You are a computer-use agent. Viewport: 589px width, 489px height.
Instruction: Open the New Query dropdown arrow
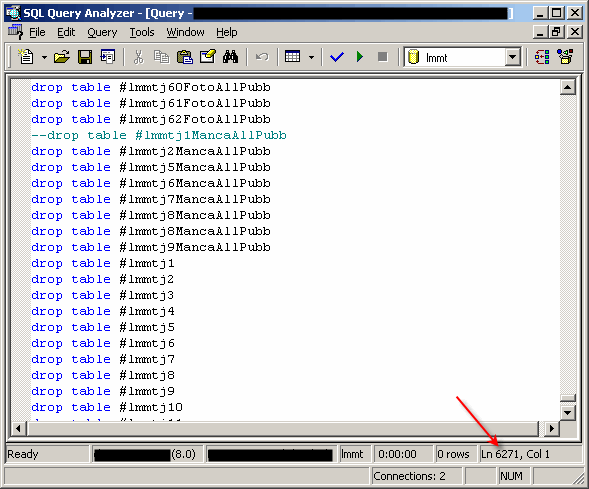pyautogui.click(x=44, y=57)
